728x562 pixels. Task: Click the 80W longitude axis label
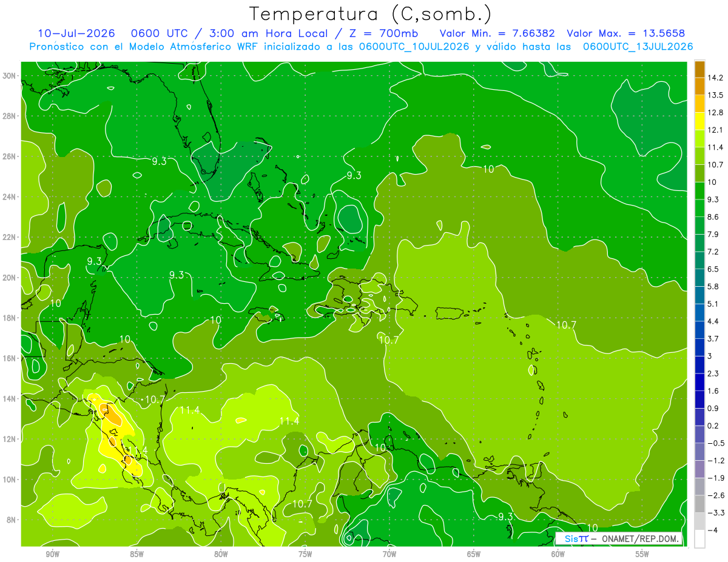(221, 554)
